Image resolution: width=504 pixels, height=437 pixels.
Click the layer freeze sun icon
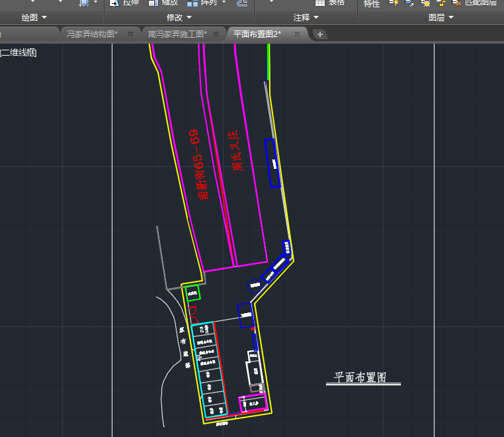click(x=425, y=3)
